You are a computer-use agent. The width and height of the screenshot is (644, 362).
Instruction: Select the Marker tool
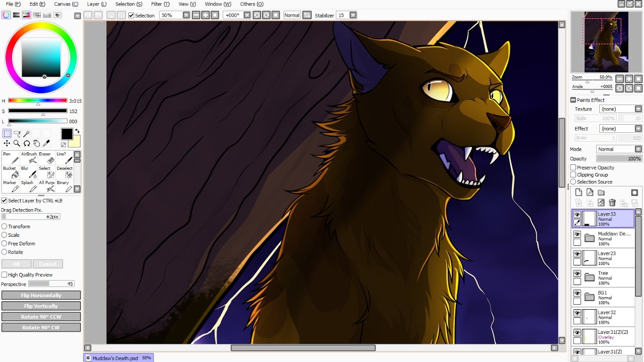pyautogui.click(x=10, y=186)
